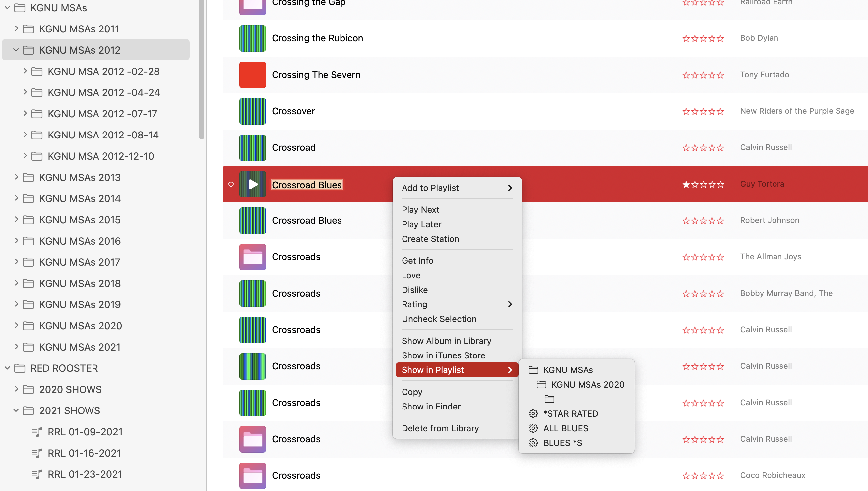Expand the KGNU MSAs 2013 folder
Screen dimensions: 868x491
[x=16, y=177]
